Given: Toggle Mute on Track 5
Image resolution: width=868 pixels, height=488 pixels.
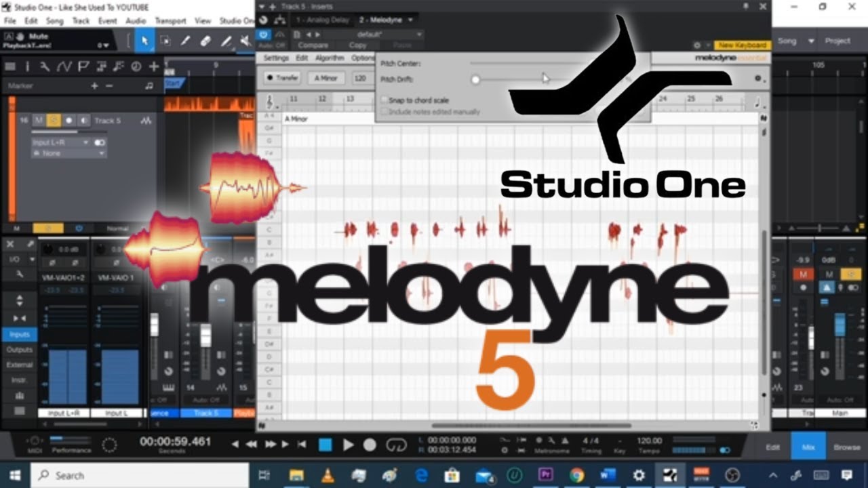Looking at the screenshot, I should pyautogui.click(x=39, y=120).
